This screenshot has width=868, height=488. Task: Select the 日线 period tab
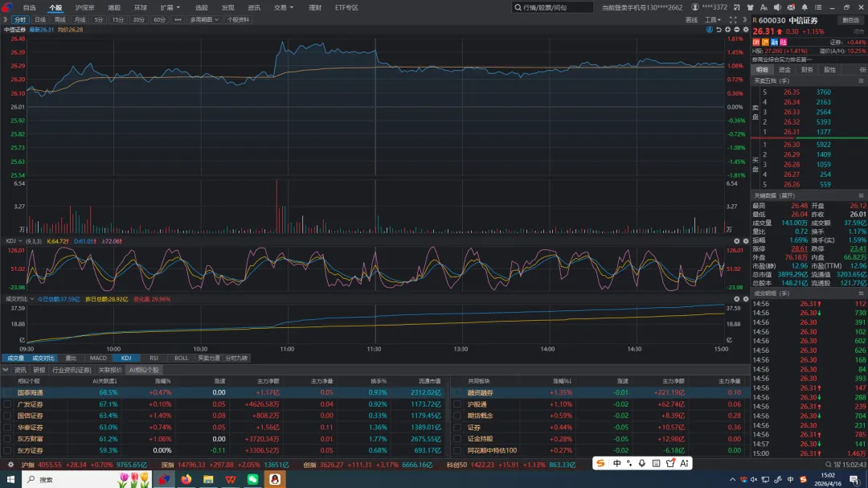point(40,19)
